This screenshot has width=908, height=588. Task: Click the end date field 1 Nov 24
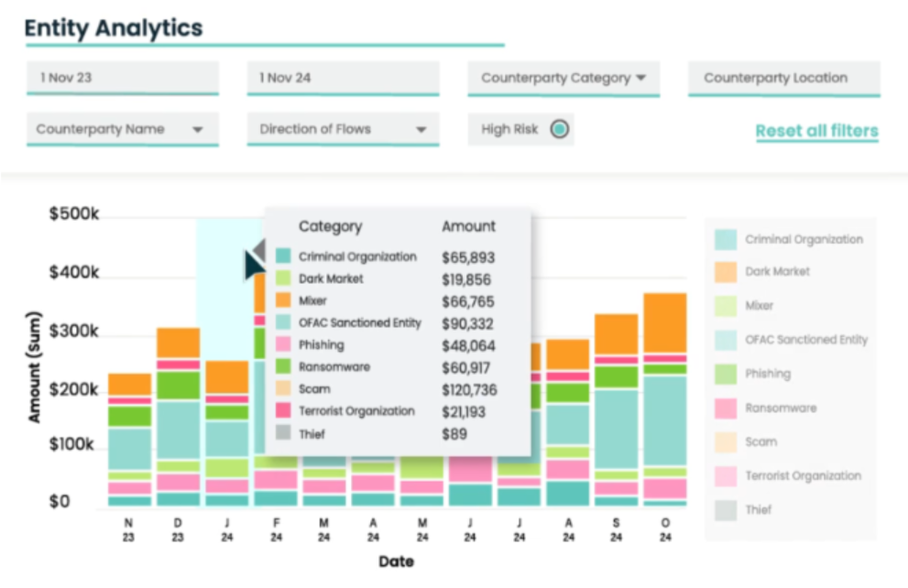click(x=343, y=79)
